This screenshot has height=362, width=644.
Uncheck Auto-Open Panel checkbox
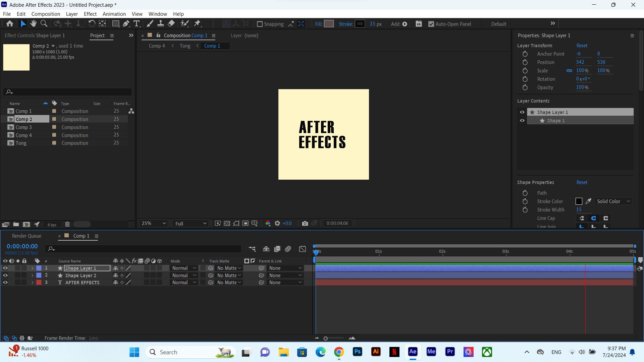coord(431,24)
